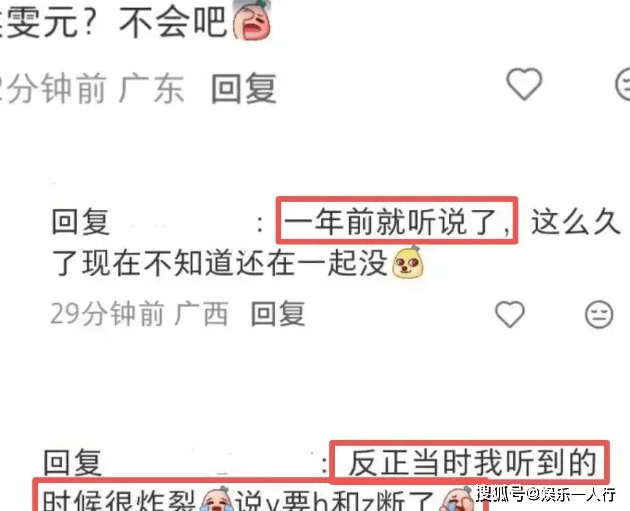Tap the text 这么久 in second comment
Screen dimensions: 630x511
575,222
